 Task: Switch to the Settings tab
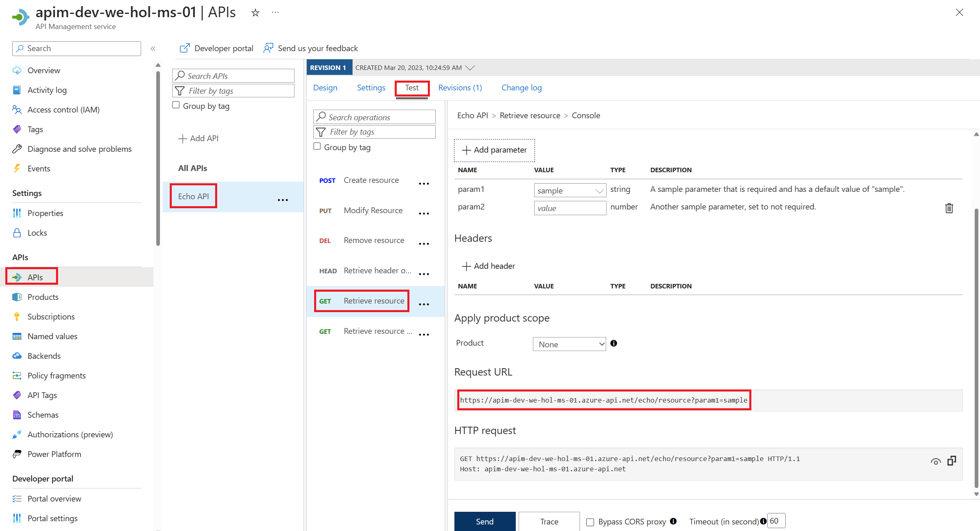(371, 88)
